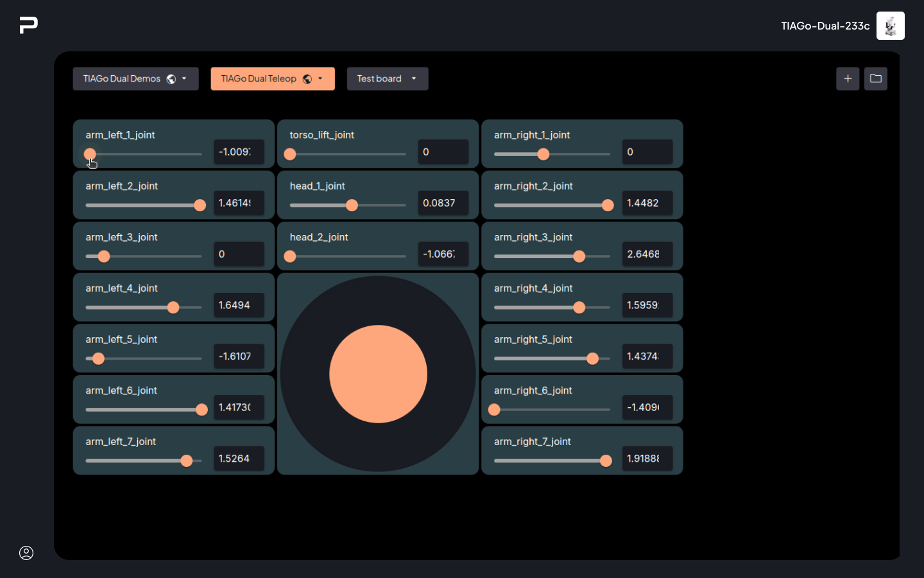Click the torso_lift_joint slider handle
Screen dimensions: 924x578
(x=290, y=154)
